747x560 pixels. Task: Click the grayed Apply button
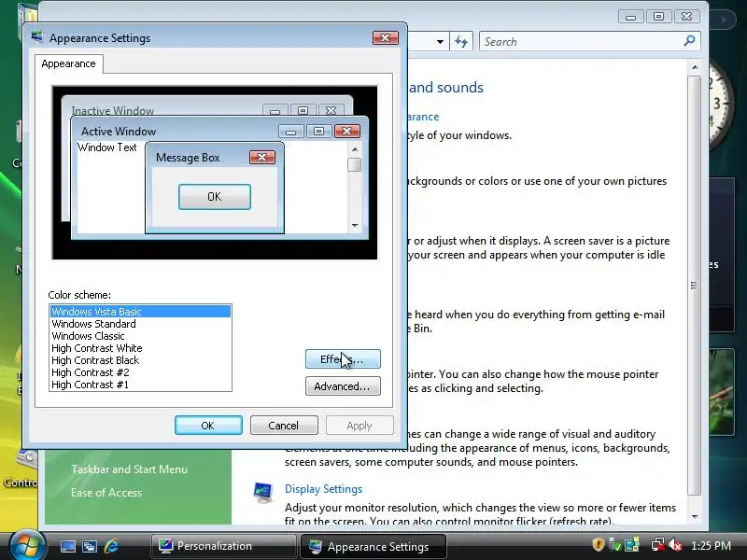click(x=359, y=426)
